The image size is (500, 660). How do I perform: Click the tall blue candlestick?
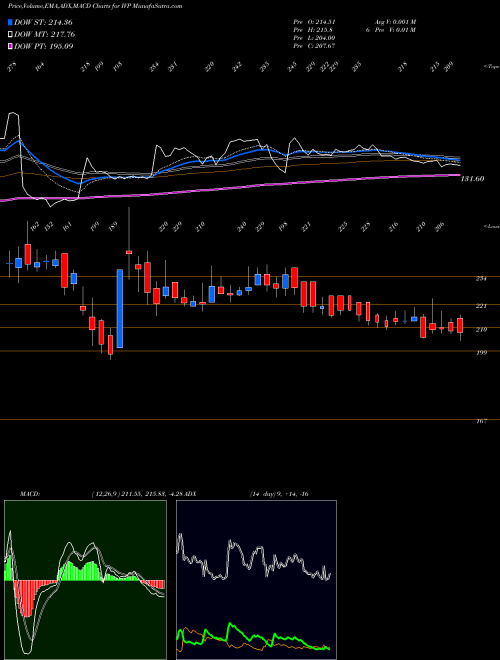(x=120, y=309)
